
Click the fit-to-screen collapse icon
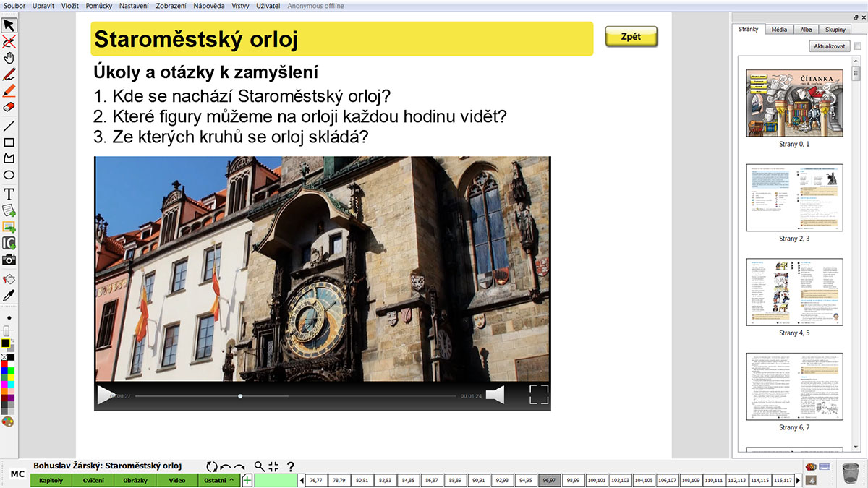[x=273, y=467]
